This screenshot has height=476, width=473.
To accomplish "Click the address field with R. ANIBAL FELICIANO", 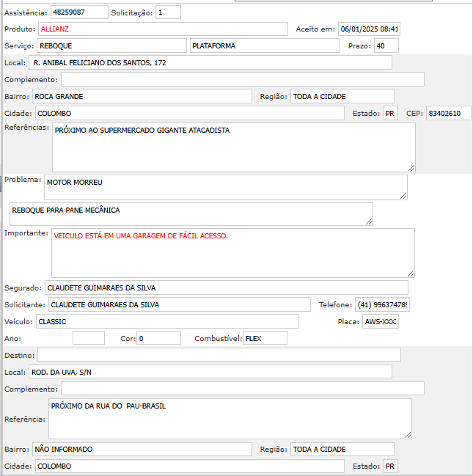I will pyautogui.click(x=210, y=62).
